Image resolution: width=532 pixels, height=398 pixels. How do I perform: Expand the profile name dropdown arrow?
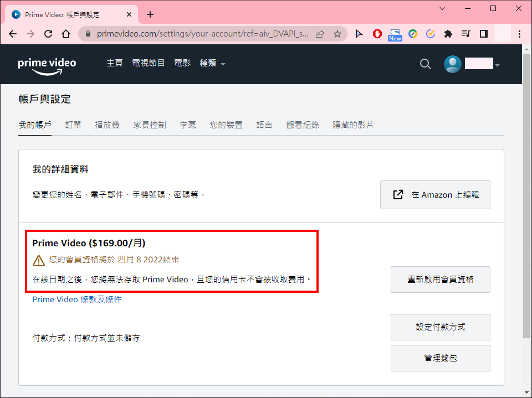(498, 65)
